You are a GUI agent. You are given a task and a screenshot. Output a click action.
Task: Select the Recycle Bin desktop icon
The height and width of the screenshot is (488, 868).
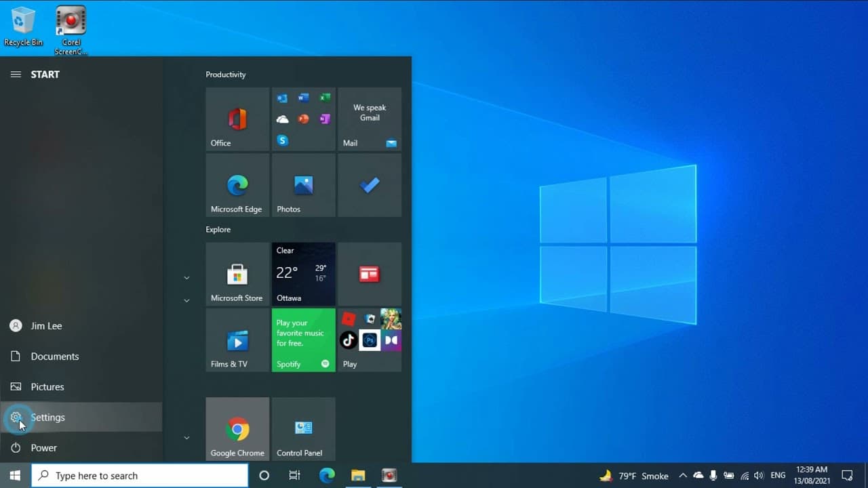(23, 27)
